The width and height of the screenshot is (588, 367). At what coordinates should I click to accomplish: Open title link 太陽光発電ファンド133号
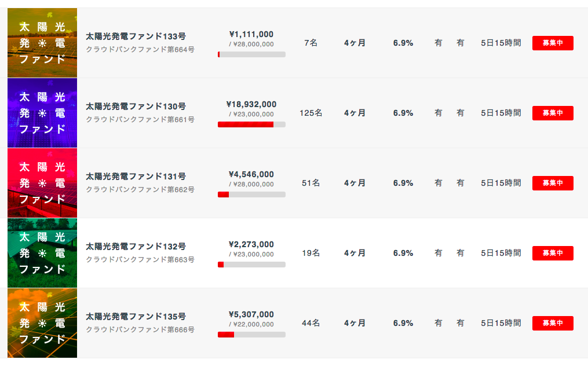pyautogui.click(x=136, y=36)
